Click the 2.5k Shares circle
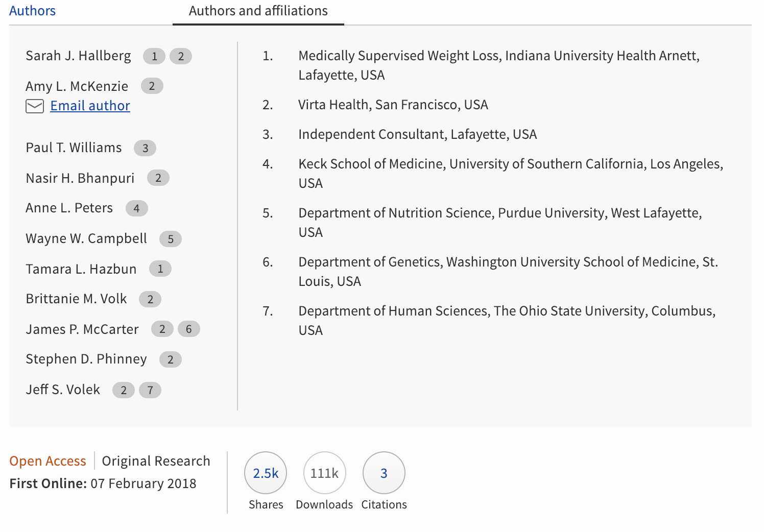764x532 pixels. pos(266,473)
